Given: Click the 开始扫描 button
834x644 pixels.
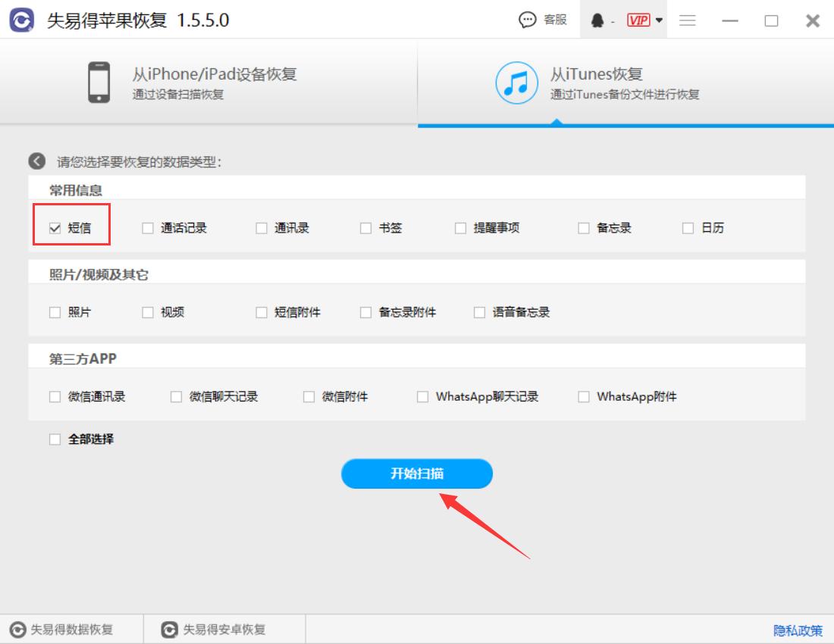Looking at the screenshot, I should coord(417,474).
